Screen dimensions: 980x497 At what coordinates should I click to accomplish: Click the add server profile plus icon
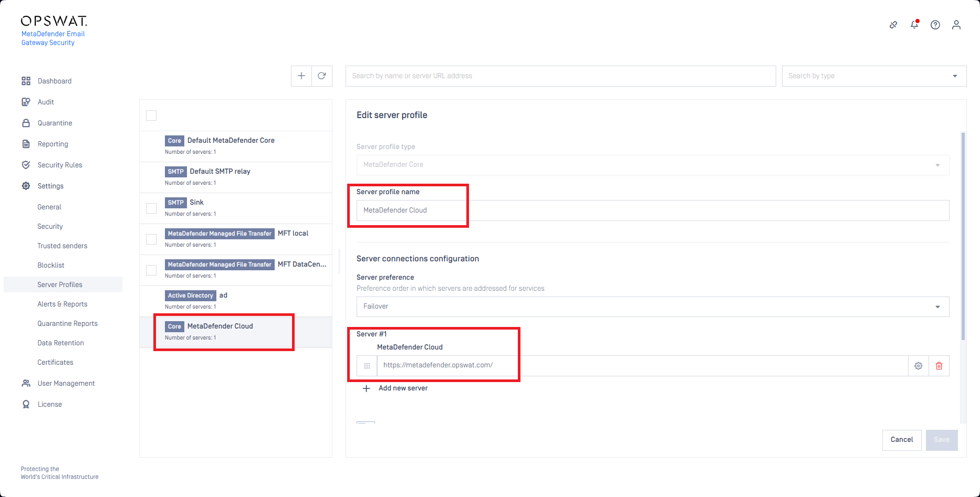pyautogui.click(x=301, y=76)
